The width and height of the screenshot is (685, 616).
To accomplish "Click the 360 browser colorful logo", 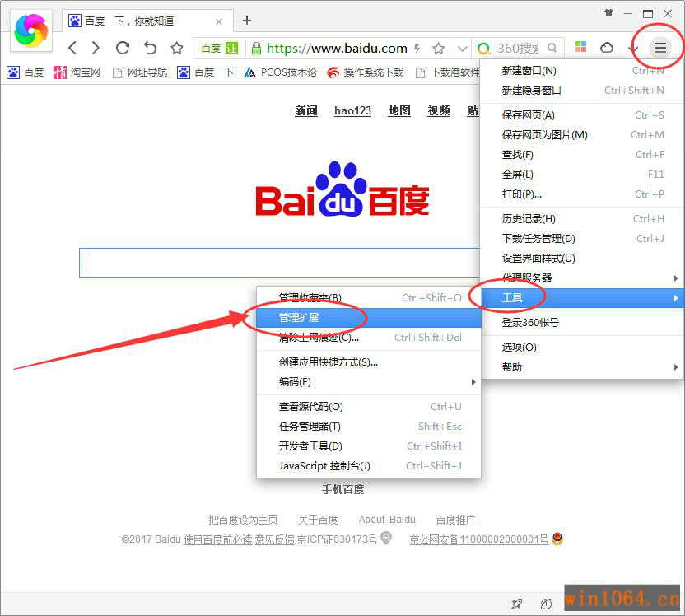I will click(x=30, y=30).
